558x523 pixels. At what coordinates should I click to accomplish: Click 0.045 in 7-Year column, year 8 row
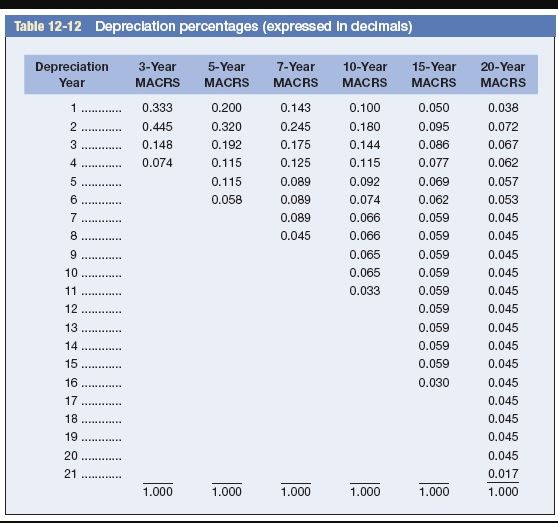(295, 236)
